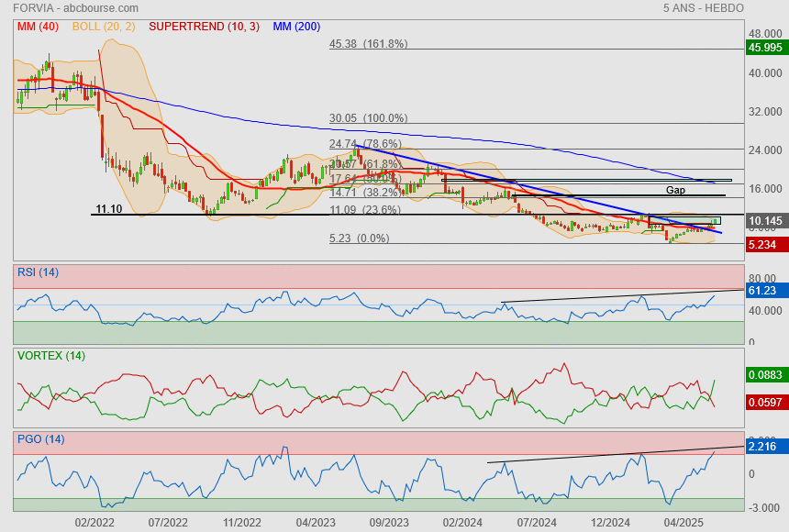
Task: Click the 11.10 support level label
Action: pos(108,208)
